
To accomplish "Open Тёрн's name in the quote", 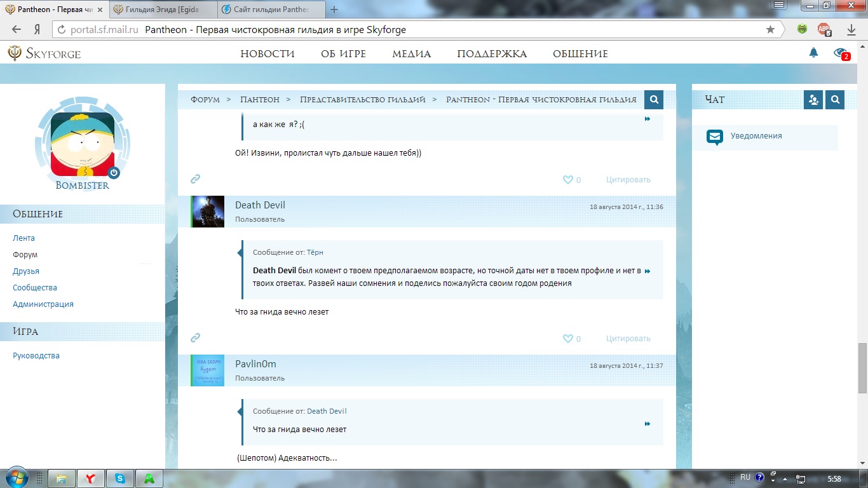I will [315, 252].
